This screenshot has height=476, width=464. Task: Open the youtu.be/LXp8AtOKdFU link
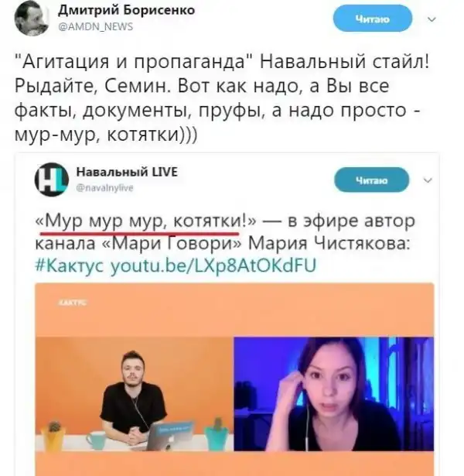click(x=213, y=265)
